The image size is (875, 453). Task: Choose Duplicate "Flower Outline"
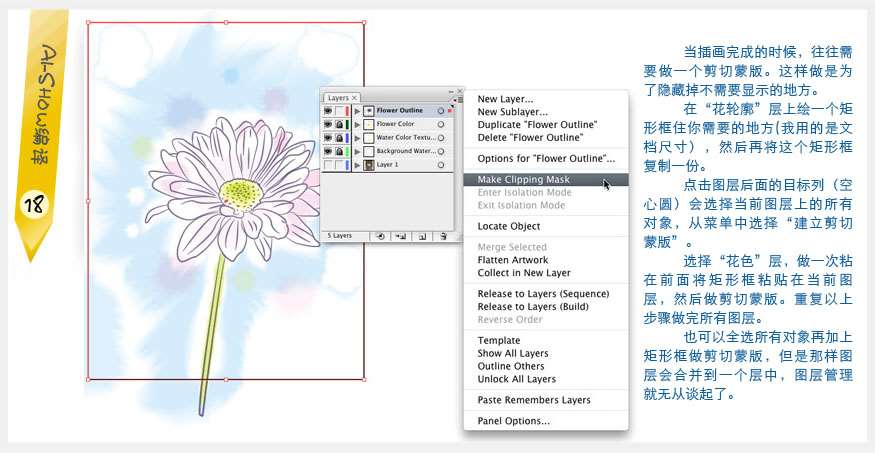coord(537,124)
